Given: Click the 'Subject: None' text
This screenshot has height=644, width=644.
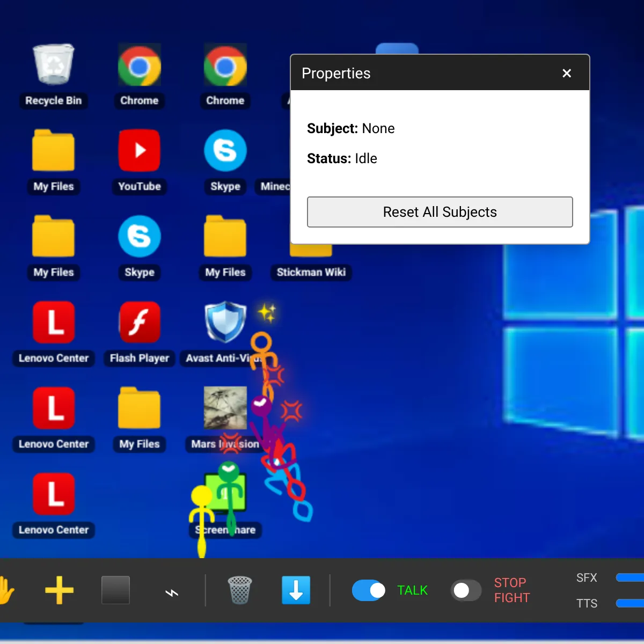Looking at the screenshot, I should 351,128.
